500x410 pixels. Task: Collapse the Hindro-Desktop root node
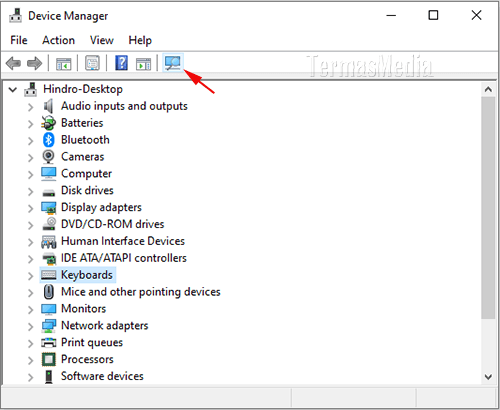(13, 89)
